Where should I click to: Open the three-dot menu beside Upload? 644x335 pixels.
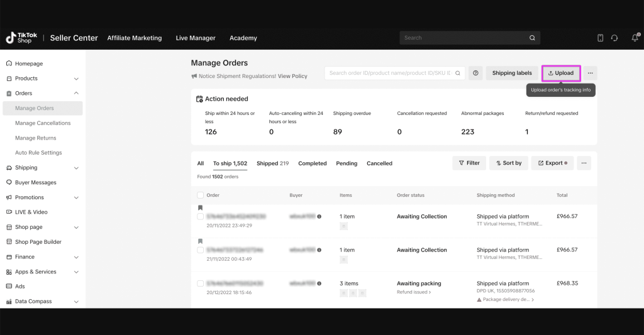(x=590, y=73)
